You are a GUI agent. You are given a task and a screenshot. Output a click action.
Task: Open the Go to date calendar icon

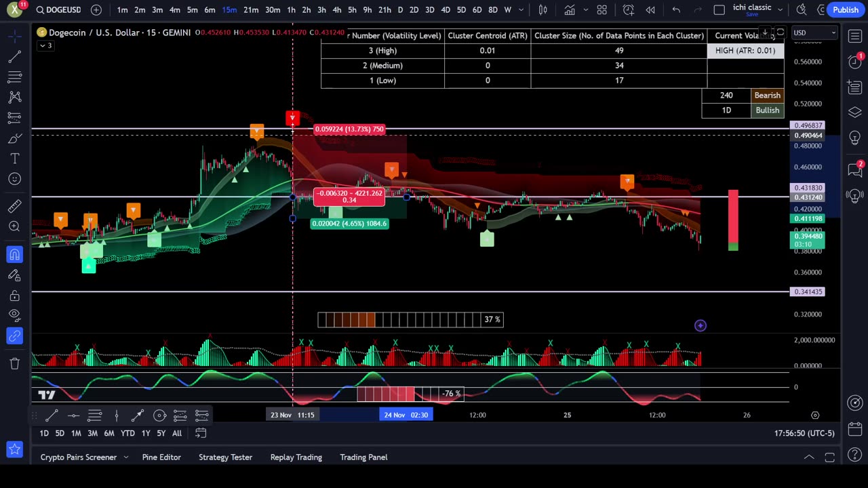pyautogui.click(x=201, y=433)
